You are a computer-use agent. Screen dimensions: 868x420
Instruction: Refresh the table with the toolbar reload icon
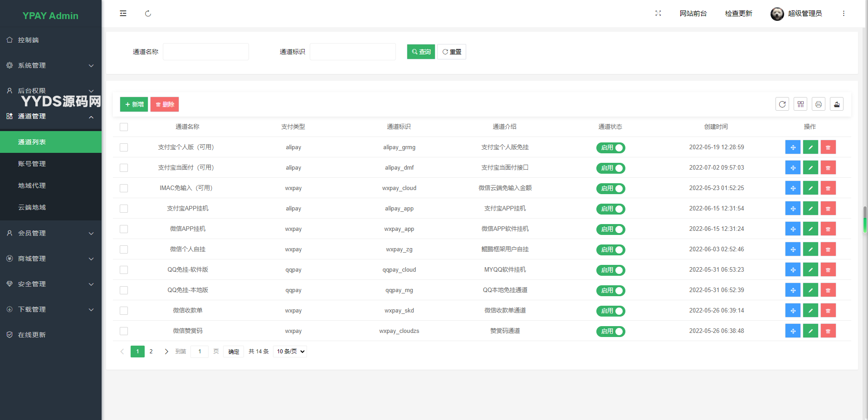coord(782,104)
